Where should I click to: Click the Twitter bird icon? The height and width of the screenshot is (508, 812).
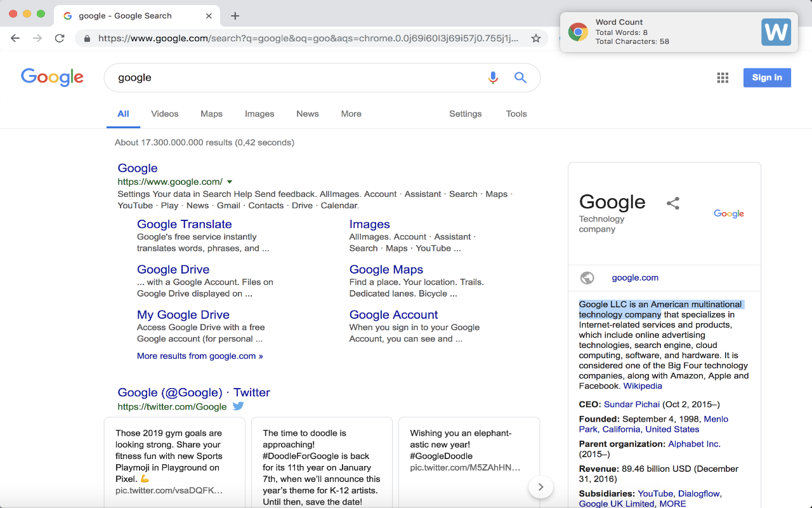[238, 406]
